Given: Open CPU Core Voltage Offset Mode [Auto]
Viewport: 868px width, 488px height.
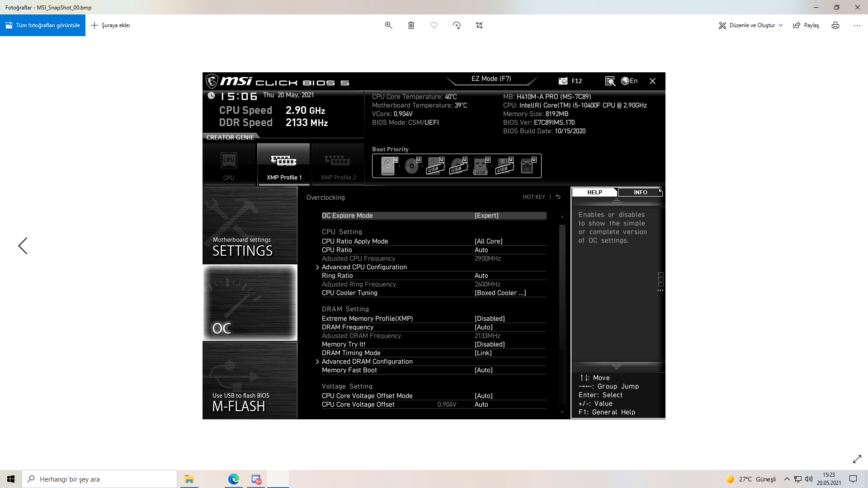Looking at the screenshot, I should tap(434, 396).
